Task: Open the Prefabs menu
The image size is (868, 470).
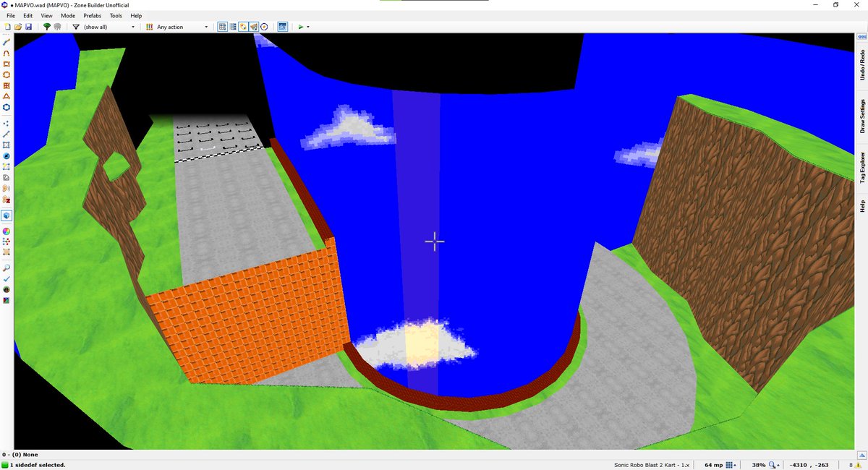Action: point(93,15)
